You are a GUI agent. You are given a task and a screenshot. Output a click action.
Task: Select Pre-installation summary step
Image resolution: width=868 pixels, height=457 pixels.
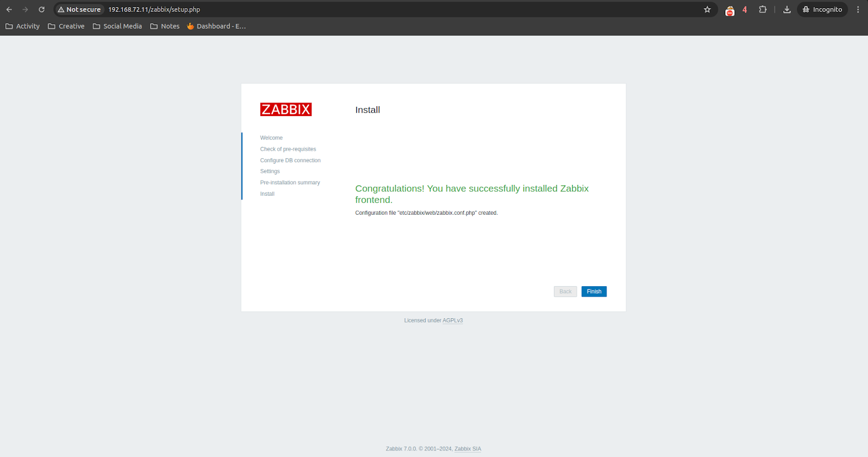click(x=290, y=183)
